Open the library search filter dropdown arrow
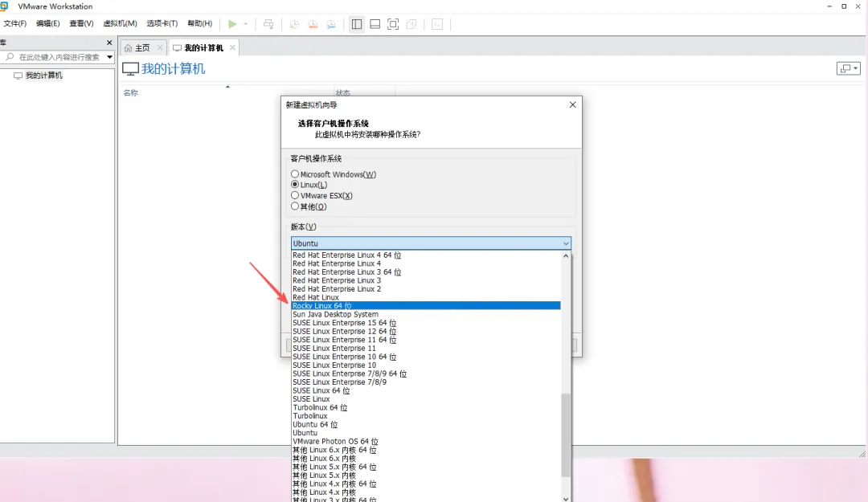This screenshot has width=868, height=502. [x=109, y=56]
